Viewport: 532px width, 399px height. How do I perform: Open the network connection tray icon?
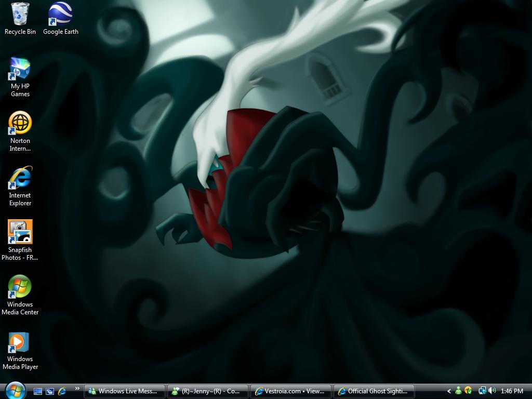[x=482, y=391]
